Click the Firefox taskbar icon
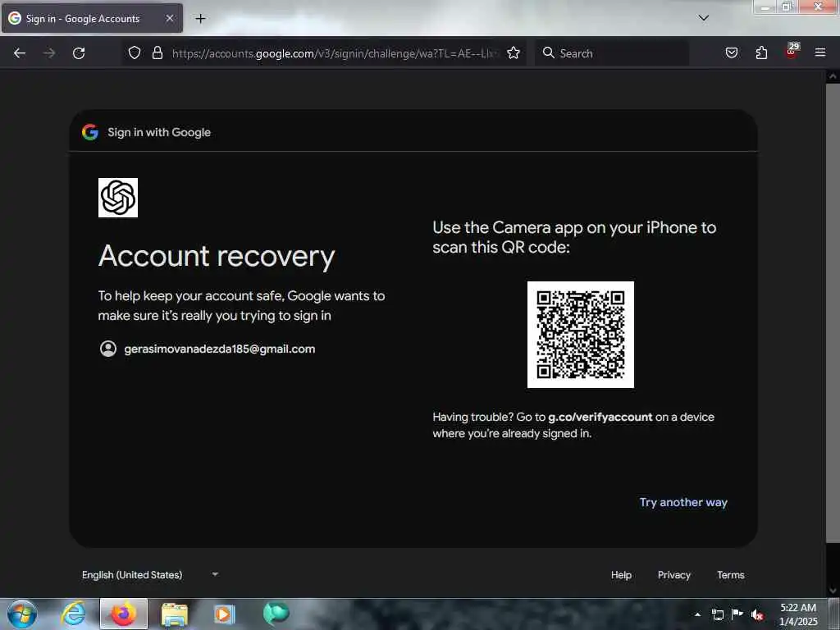The image size is (840, 630). coord(124,614)
